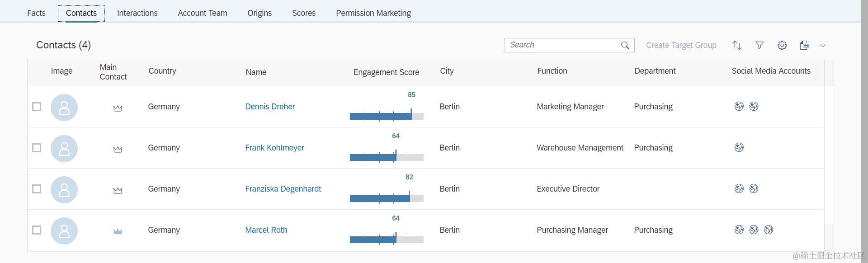Tick the checkbox for Frank Kohlmeyer
Screen dimensions: 868x263
click(37, 148)
